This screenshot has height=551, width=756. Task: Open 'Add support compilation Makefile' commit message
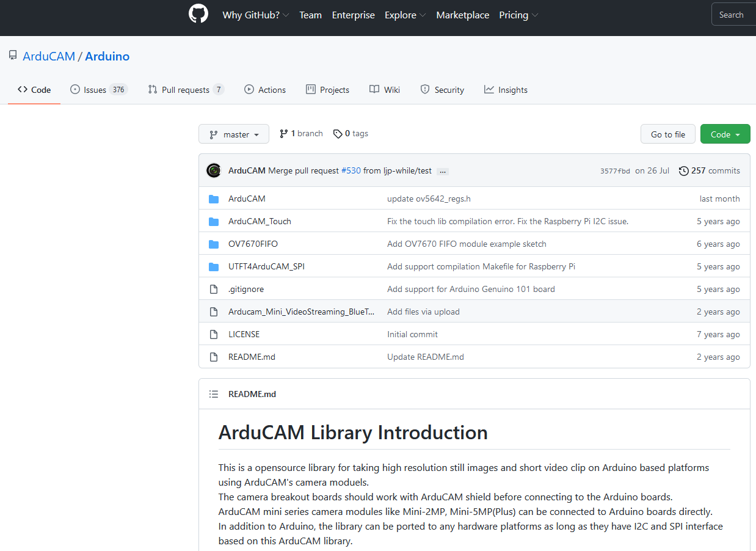[x=481, y=267]
